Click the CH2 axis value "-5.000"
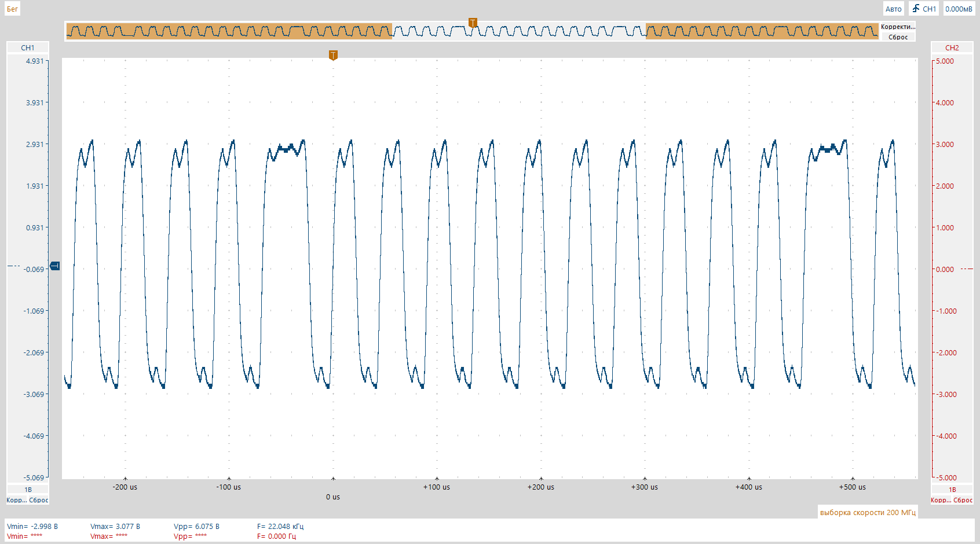Viewport: 980px width, 544px height. [946, 477]
